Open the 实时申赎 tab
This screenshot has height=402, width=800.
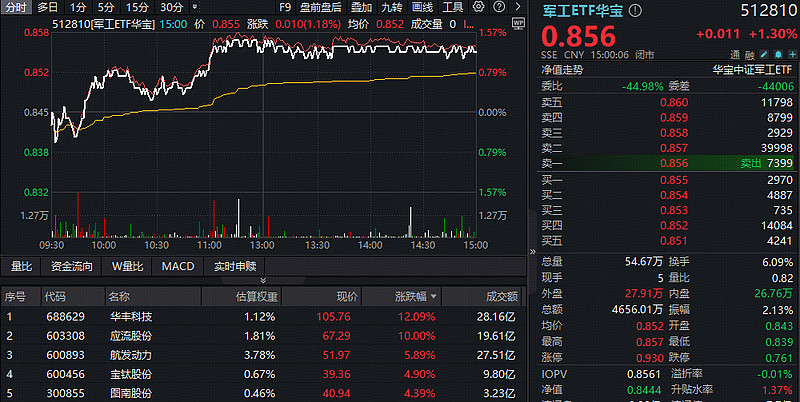point(235,266)
